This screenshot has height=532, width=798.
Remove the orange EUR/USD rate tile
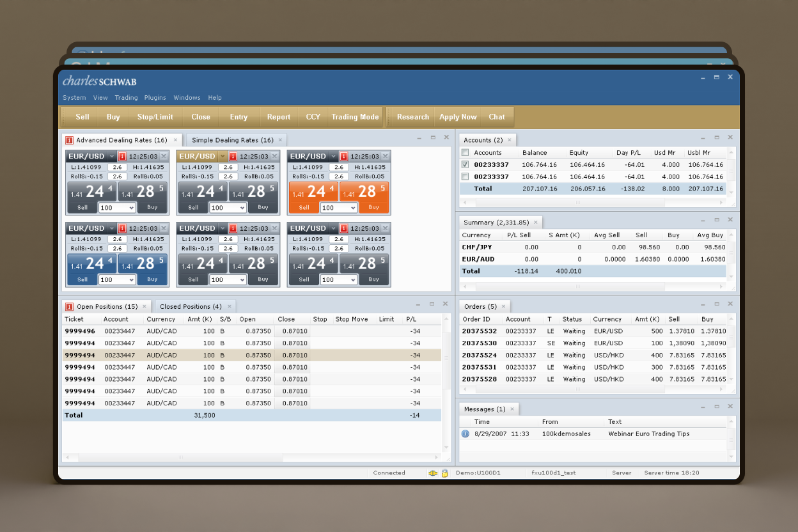pyautogui.click(x=386, y=157)
